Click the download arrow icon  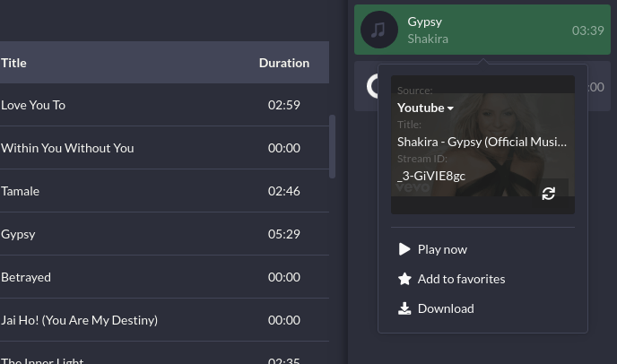pyautogui.click(x=404, y=308)
